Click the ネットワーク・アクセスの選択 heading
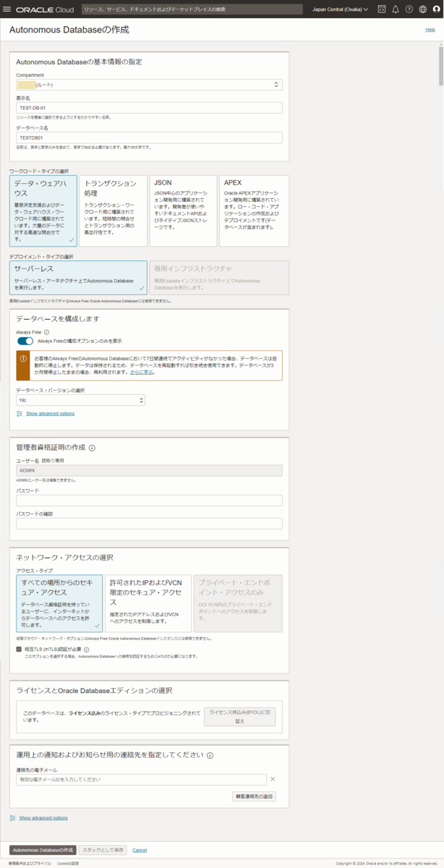Viewport: 444px width, 868px height. [64, 557]
